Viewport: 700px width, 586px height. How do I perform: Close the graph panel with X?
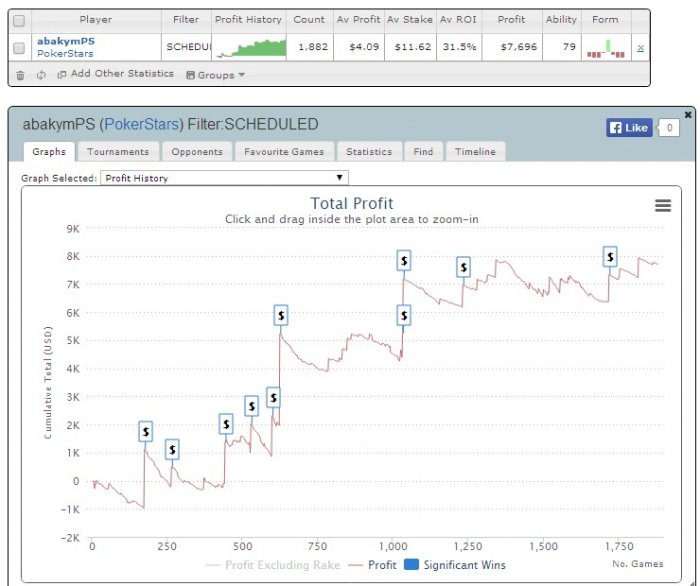click(688, 115)
